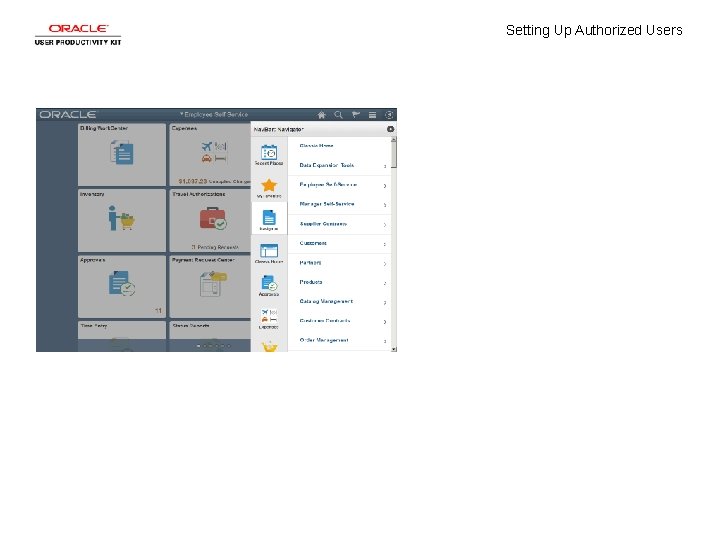Open the actions list menu icon
Viewport: 720px width, 540px height.
coord(372,115)
